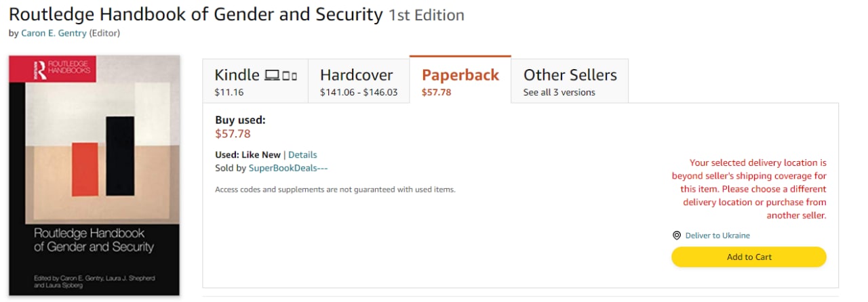Viewport: 868px width, 302px height.
Task: Visit the SuperBookDeals seller page
Action: pos(288,168)
